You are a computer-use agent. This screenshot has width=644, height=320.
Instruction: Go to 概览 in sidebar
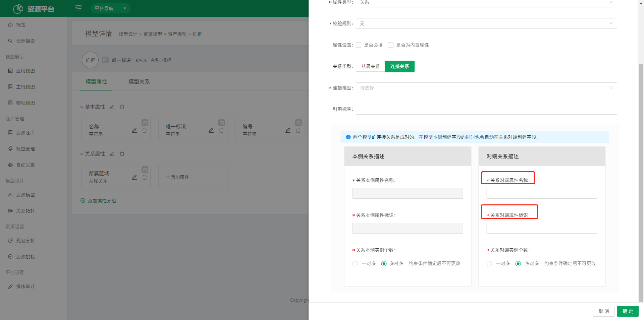[20, 25]
